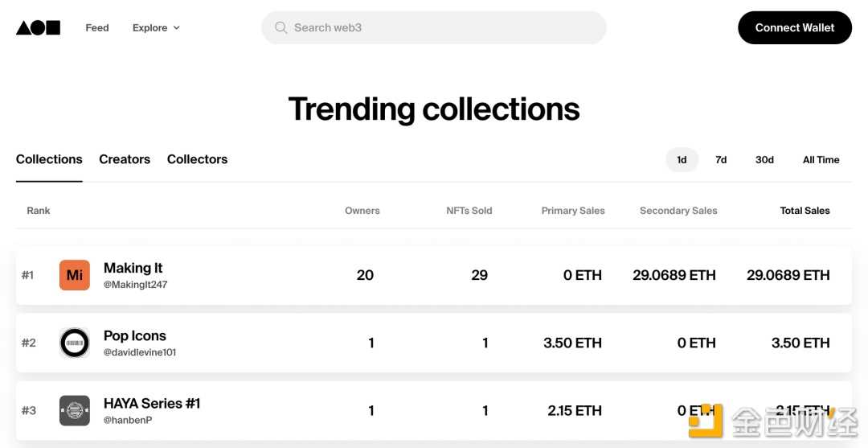Switch to the Collectors tab
868x448 pixels.
coord(197,159)
